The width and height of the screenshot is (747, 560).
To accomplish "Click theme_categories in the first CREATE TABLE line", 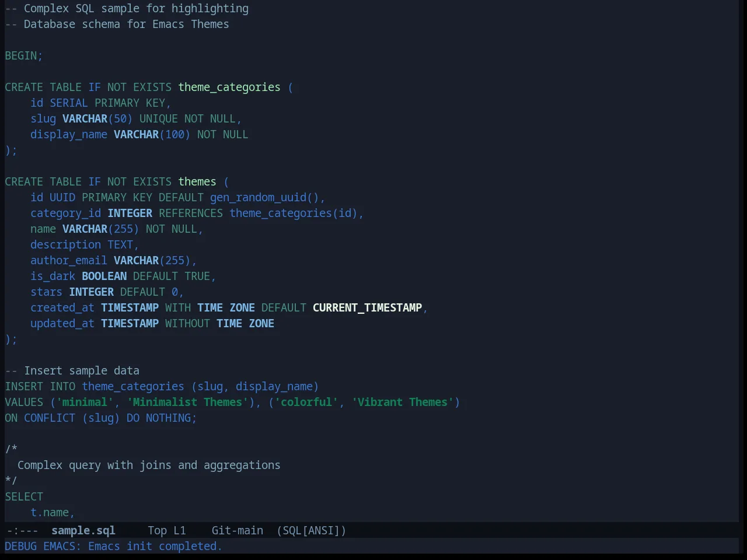I will coord(229,87).
